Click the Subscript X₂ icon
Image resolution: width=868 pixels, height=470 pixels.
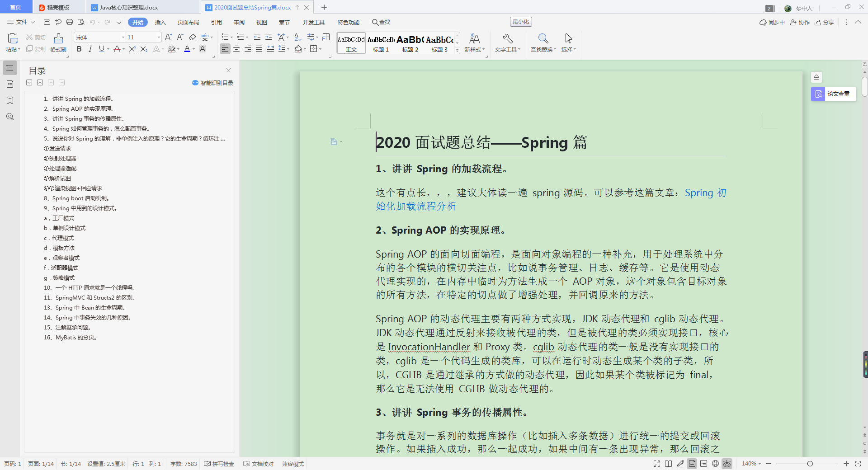[144, 49]
